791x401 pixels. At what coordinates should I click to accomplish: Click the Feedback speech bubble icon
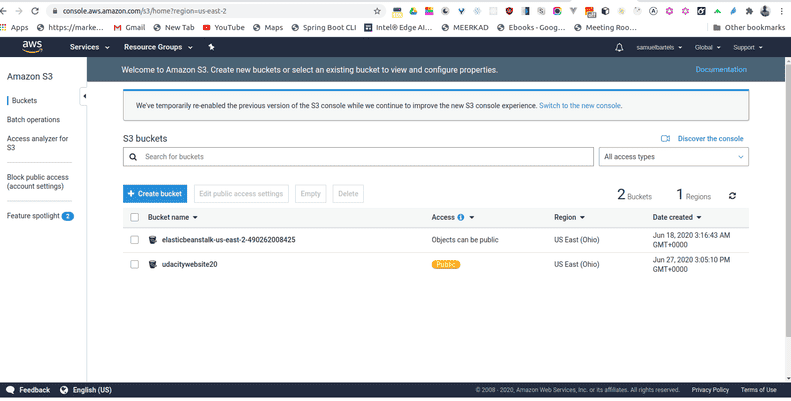[x=10, y=390]
